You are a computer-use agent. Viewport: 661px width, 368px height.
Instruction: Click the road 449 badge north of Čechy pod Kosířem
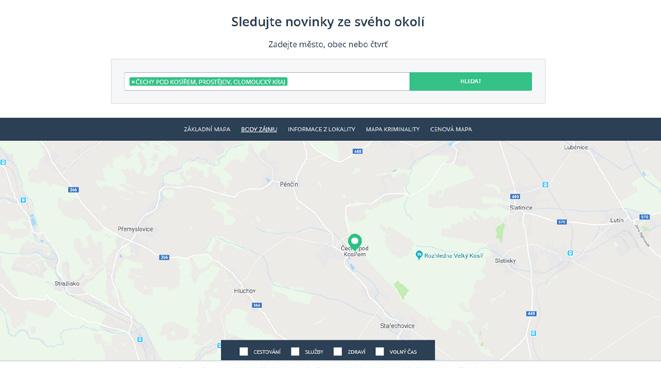(357, 151)
